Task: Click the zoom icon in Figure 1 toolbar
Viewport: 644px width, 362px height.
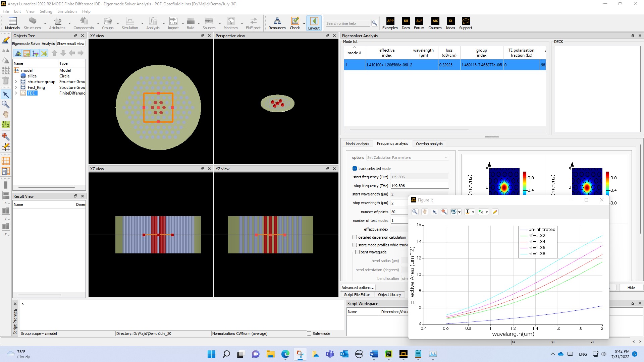Action: coord(415,212)
